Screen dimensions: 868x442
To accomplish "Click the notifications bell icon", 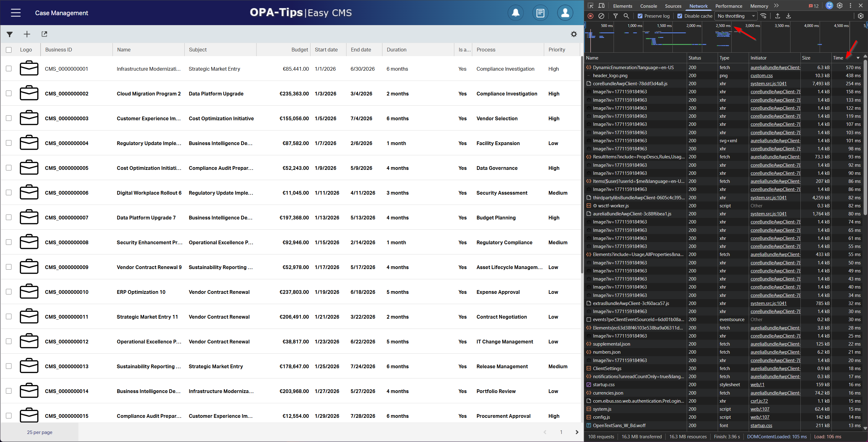I will click(x=516, y=13).
